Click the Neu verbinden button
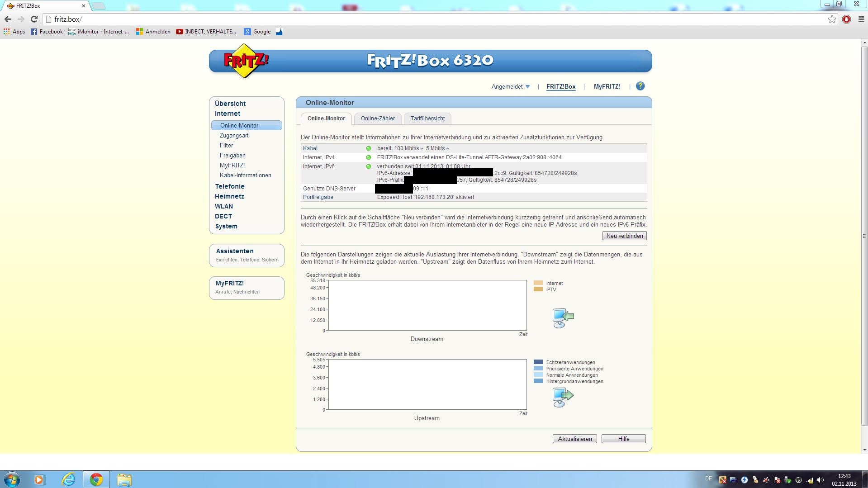 click(x=625, y=236)
